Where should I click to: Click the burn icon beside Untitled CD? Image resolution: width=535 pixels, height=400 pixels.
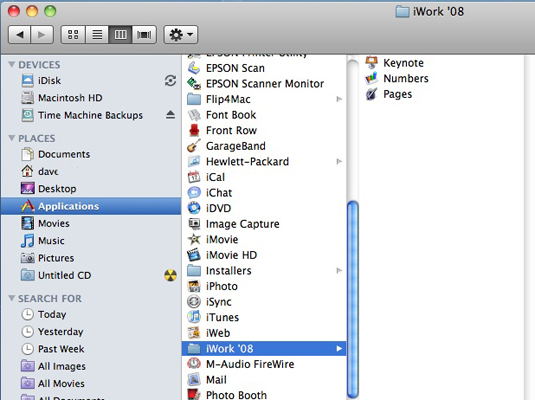pos(171,275)
